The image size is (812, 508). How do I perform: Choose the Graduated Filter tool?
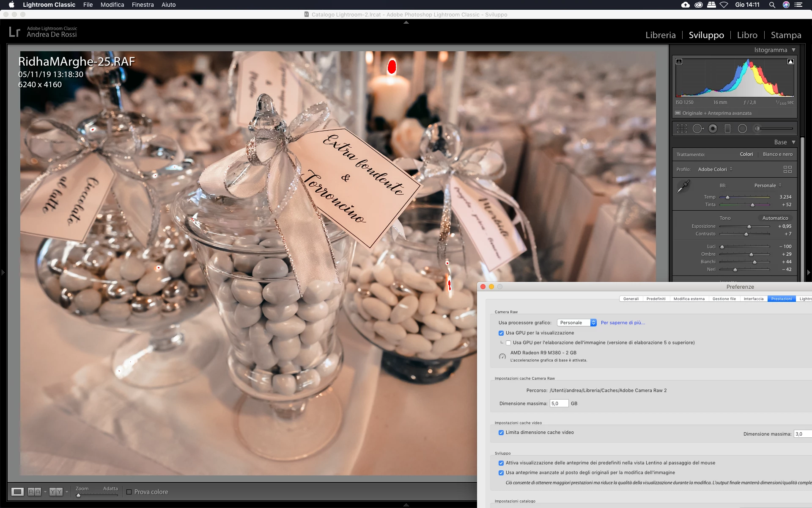pyautogui.click(x=727, y=129)
